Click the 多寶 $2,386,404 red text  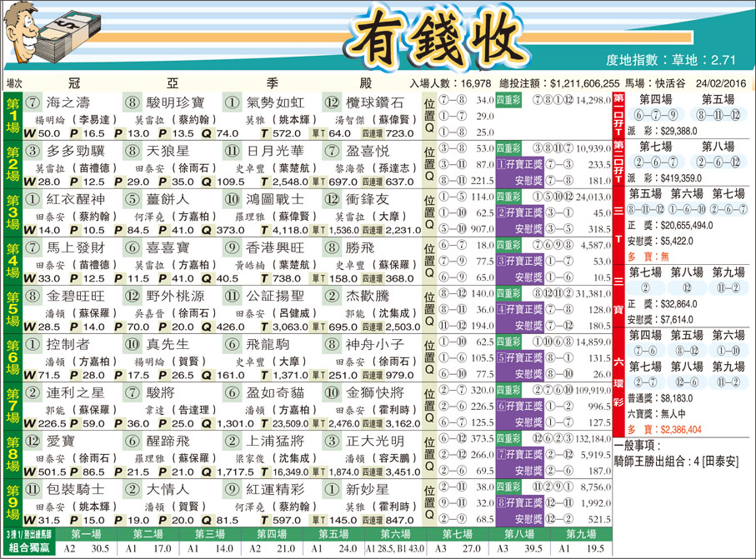(664, 429)
